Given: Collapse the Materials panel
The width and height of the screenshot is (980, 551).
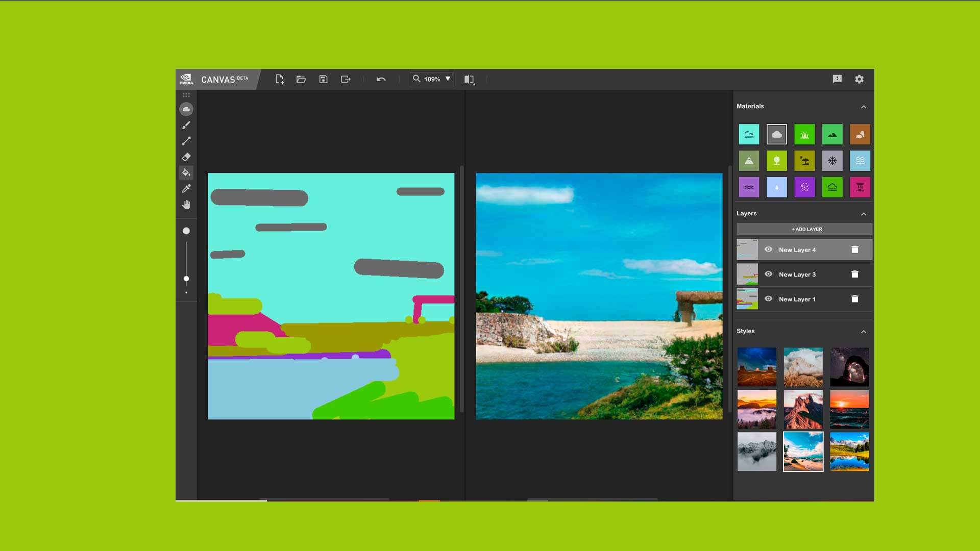Looking at the screenshot, I should [x=864, y=107].
